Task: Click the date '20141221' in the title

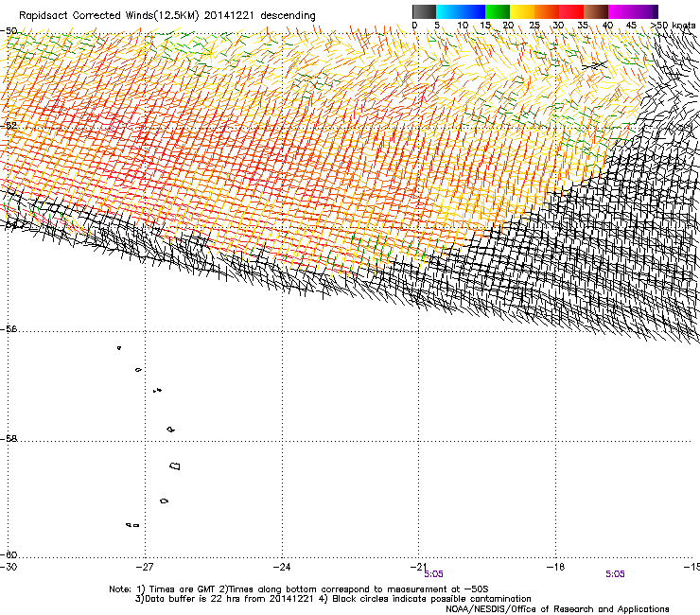Action: click(x=229, y=16)
